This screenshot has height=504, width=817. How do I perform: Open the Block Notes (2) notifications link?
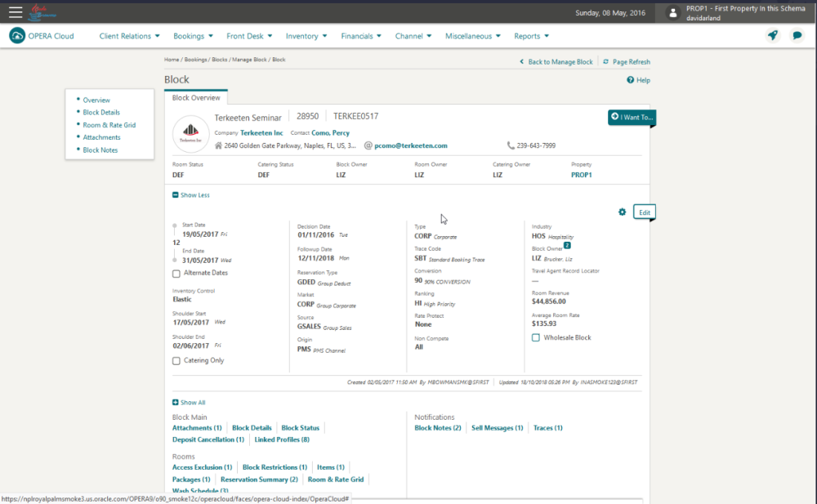[x=438, y=428]
